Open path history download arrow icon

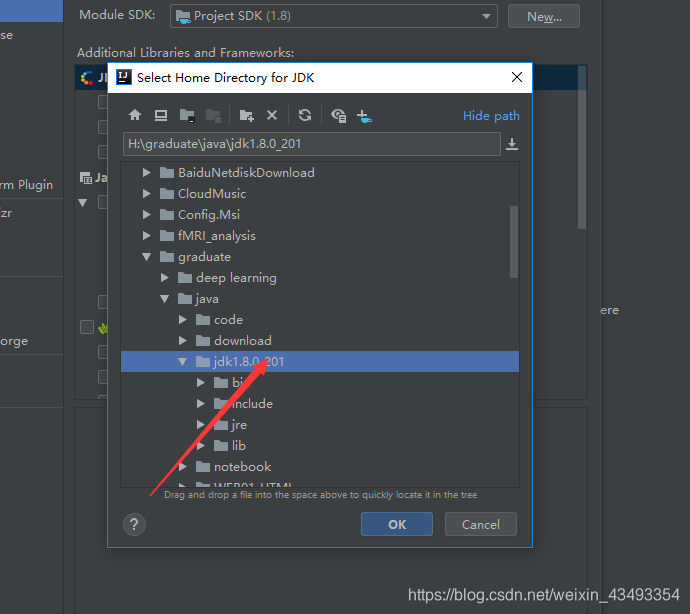coord(512,144)
